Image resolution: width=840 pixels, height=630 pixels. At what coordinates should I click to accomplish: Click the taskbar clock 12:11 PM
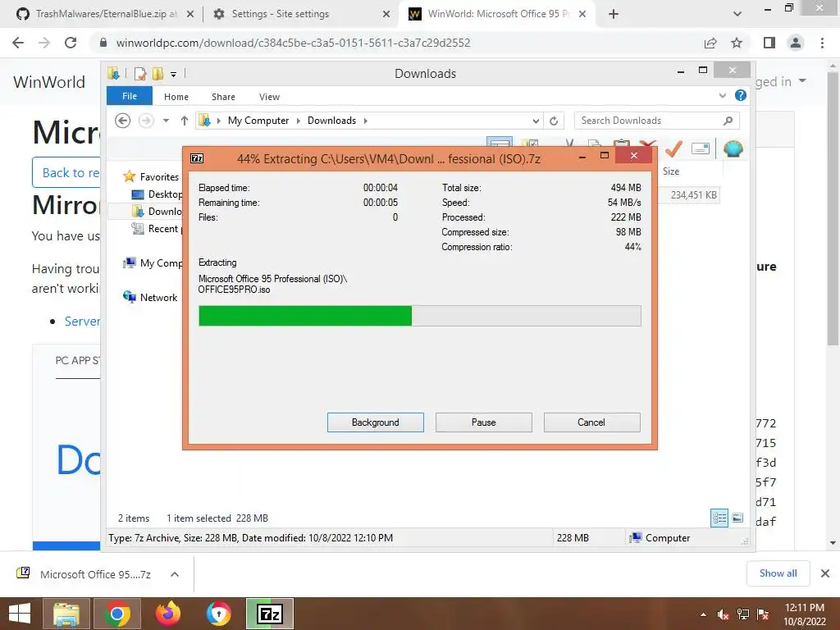[804, 608]
